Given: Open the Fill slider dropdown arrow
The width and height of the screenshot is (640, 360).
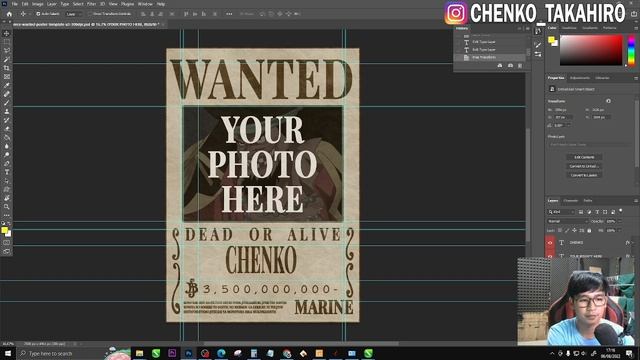Looking at the screenshot, I should pyautogui.click(x=620, y=231).
